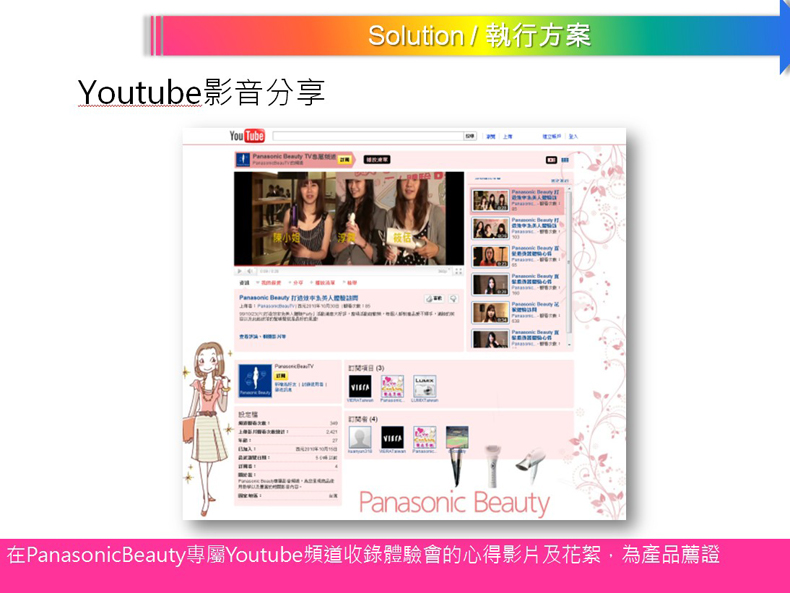Open the LUMIX Taiwan subscription icon

pos(425,386)
